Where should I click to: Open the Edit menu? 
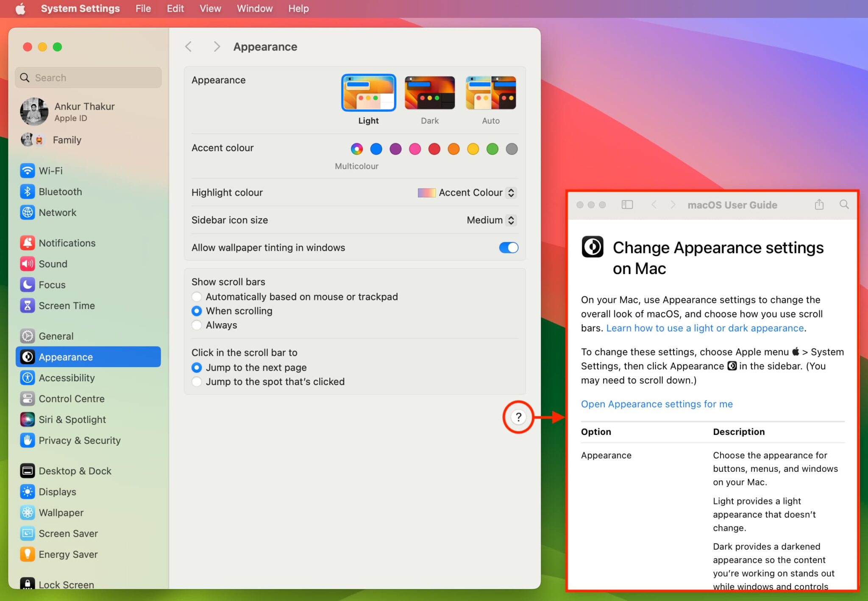tap(175, 8)
